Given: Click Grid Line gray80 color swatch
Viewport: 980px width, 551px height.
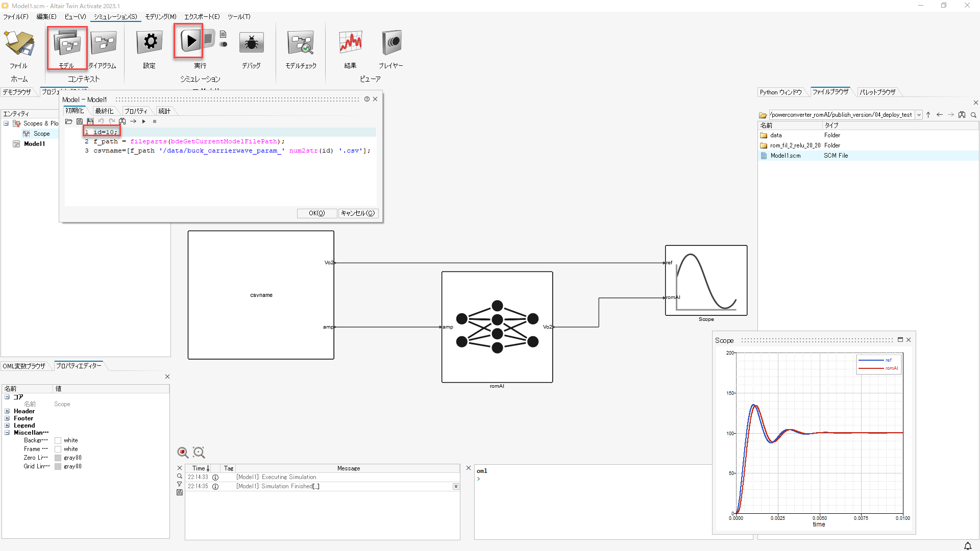Looking at the screenshot, I should point(58,467).
